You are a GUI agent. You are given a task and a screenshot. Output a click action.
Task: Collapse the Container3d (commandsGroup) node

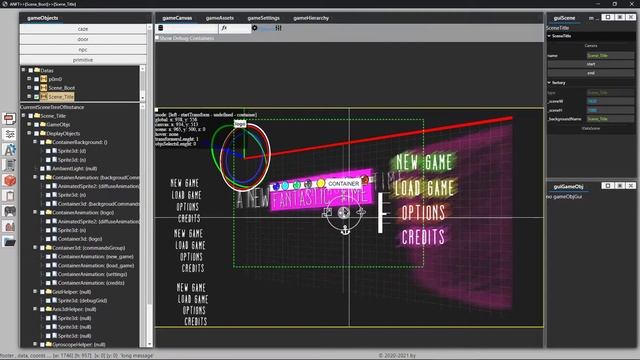tap(35, 247)
